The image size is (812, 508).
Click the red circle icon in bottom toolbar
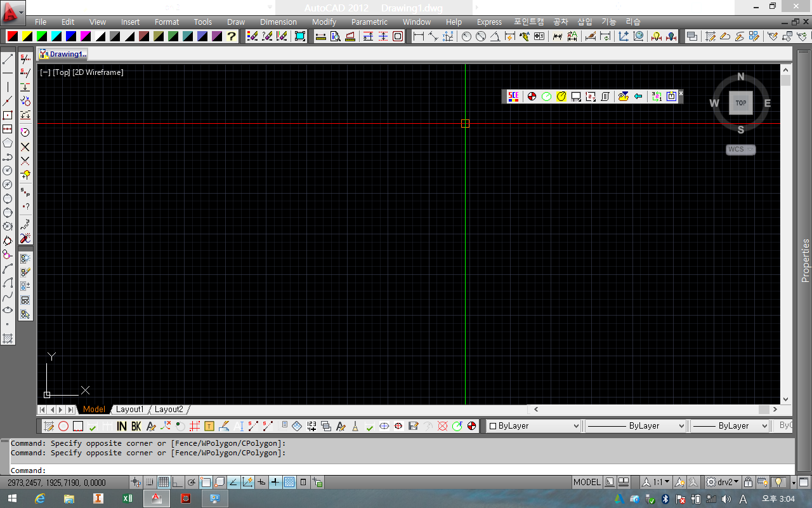pos(63,426)
